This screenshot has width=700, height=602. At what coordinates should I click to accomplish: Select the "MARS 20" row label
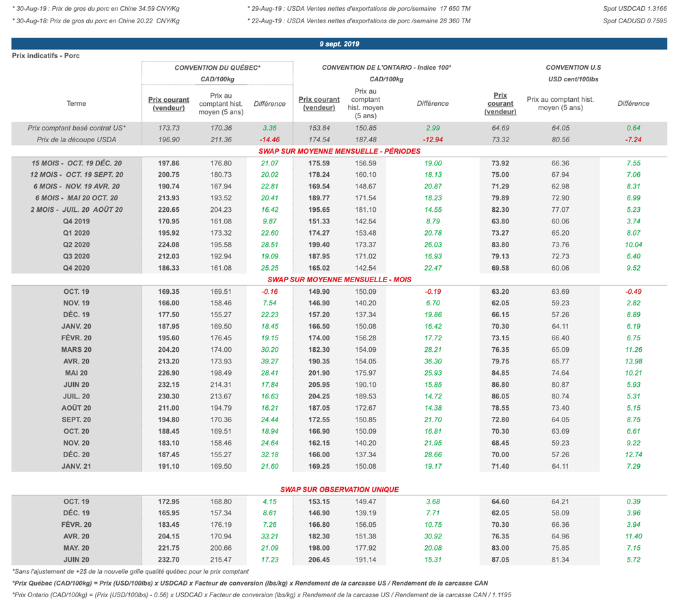click(x=77, y=349)
